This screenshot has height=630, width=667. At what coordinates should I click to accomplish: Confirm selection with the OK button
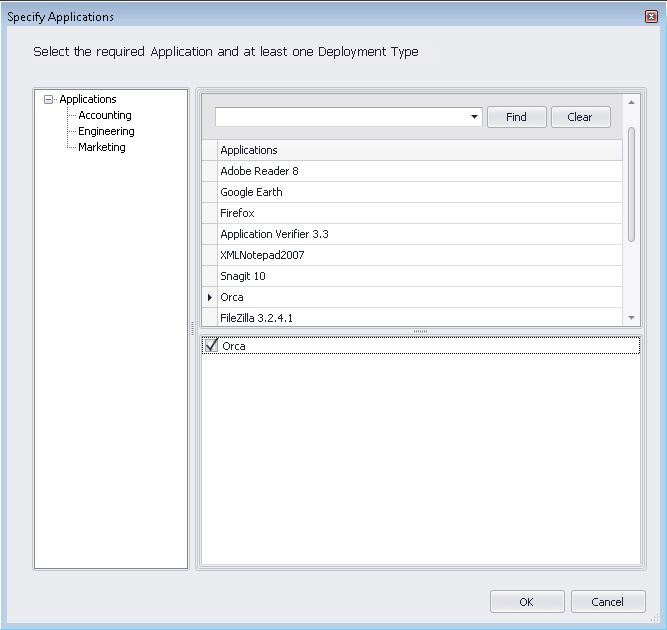[526, 602]
